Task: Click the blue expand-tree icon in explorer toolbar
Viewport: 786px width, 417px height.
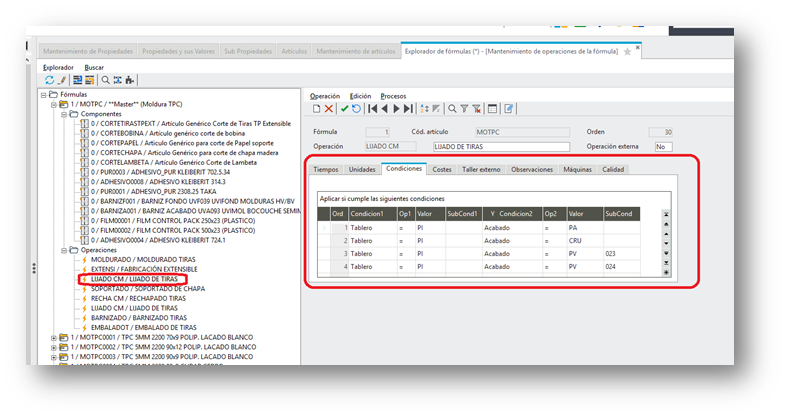Action: click(x=77, y=80)
